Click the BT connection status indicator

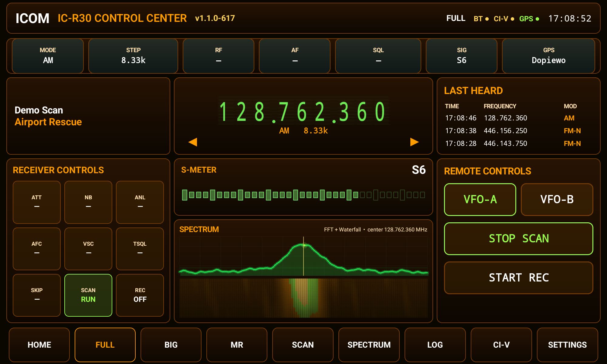point(481,19)
